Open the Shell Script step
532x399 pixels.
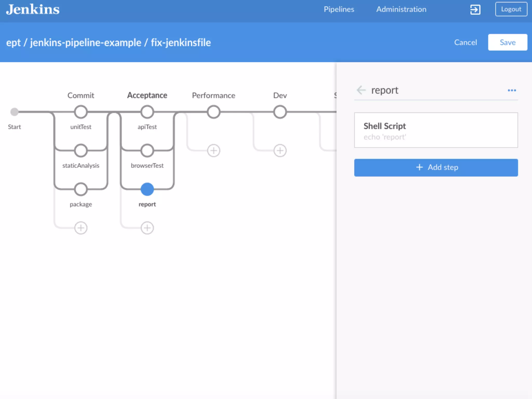pos(436,130)
